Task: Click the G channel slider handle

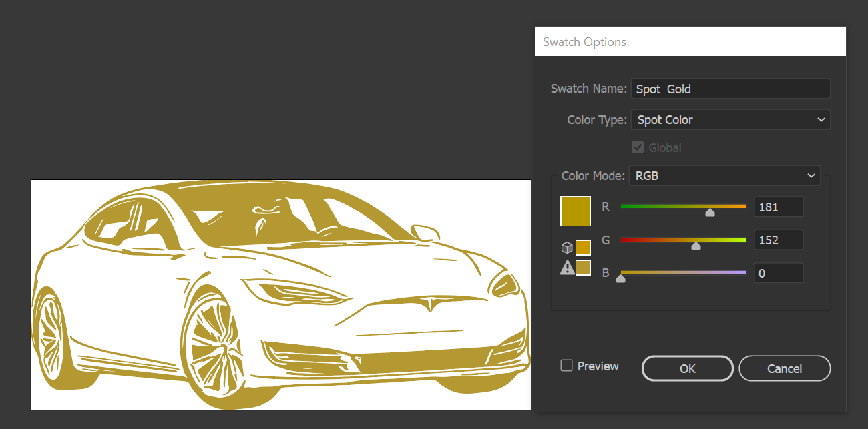Action: click(x=696, y=246)
